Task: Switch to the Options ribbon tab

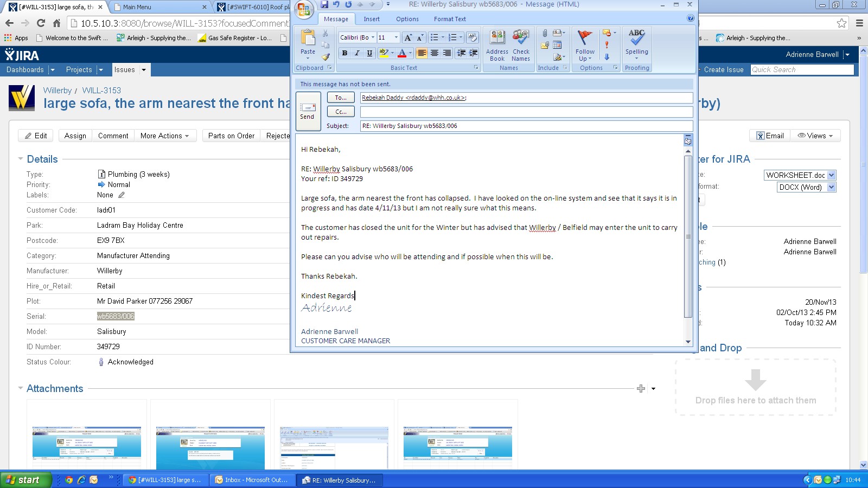Action: pos(407,19)
